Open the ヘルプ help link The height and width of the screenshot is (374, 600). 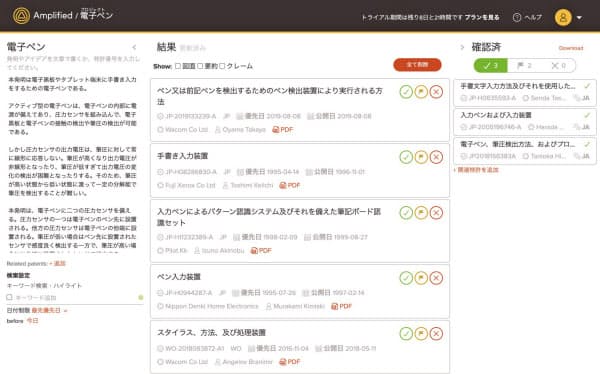[527, 17]
